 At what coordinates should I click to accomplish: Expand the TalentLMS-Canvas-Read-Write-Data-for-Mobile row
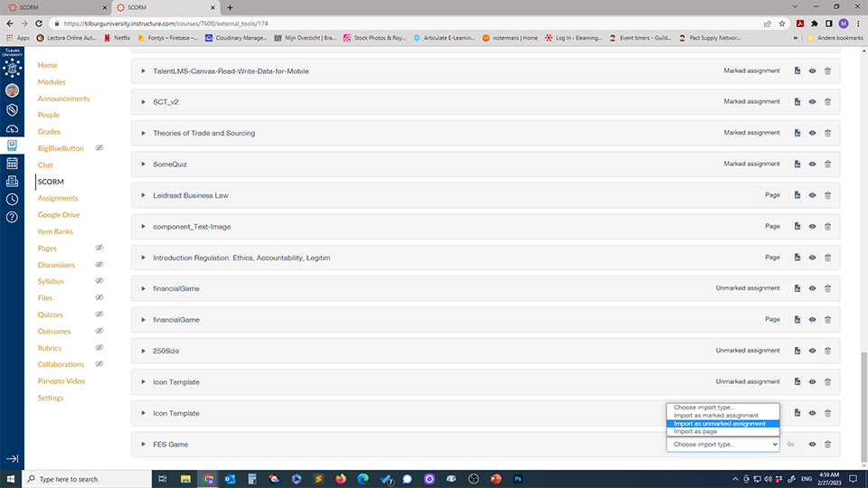[143, 70]
